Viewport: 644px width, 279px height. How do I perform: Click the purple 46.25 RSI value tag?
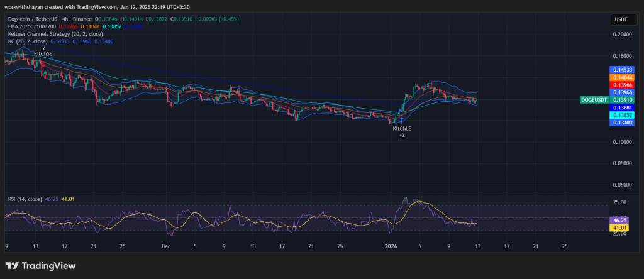pos(620,220)
